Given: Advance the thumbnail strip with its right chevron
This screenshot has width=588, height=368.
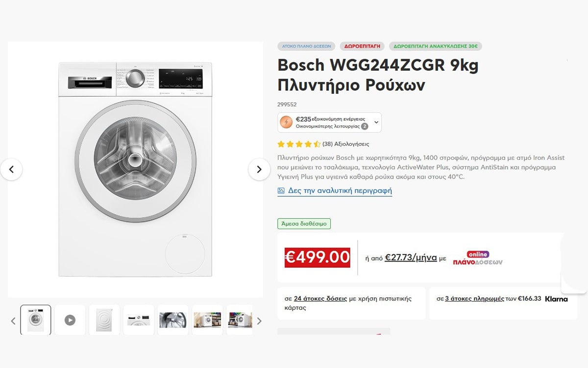Looking at the screenshot, I should click(x=260, y=320).
